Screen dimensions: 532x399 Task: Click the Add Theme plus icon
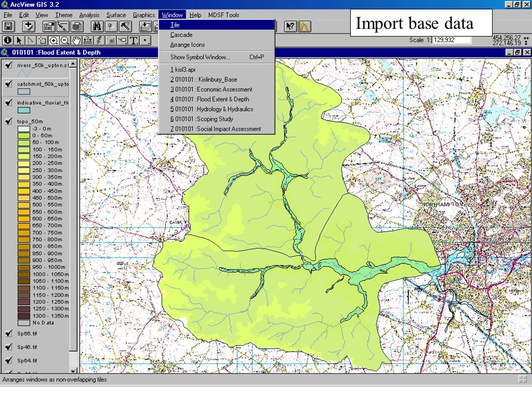(28, 27)
